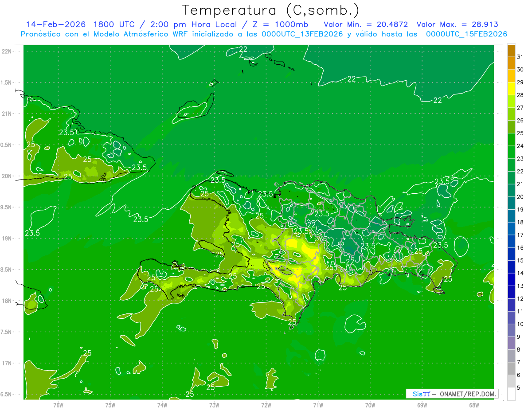Click the SisTT ONAMET/REP.DOM. credit box
The width and height of the screenshot is (532, 411).
[452, 394]
